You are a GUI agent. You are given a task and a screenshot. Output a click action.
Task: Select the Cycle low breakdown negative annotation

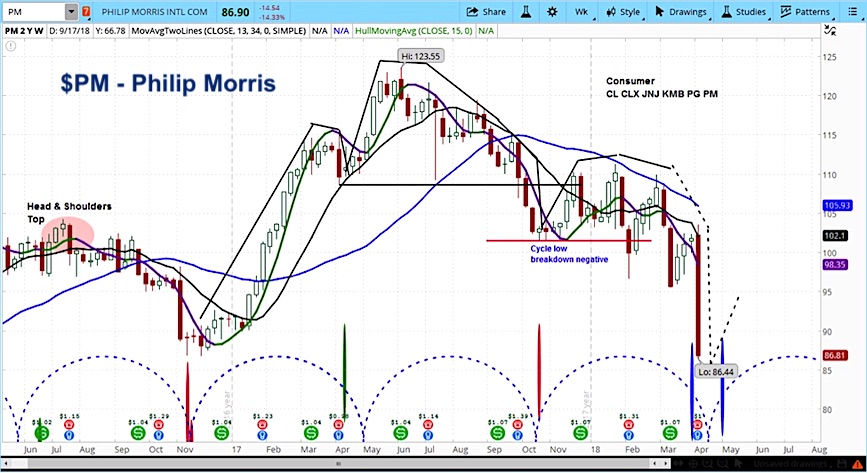click(x=569, y=254)
